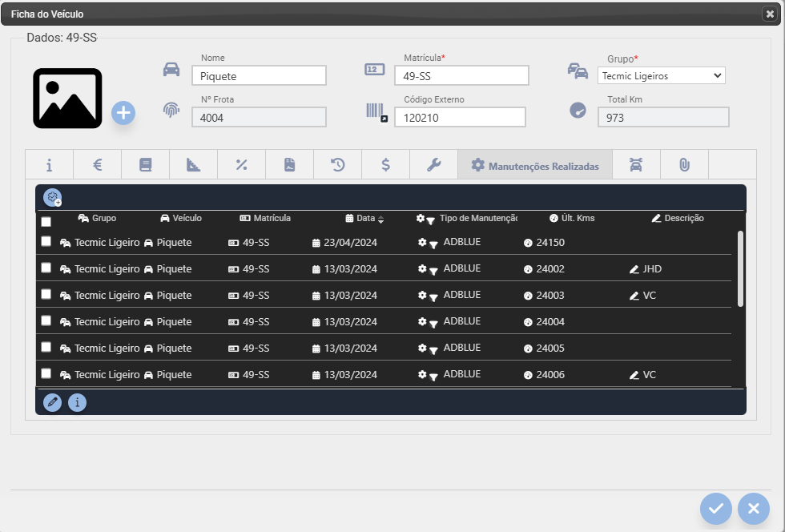This screenshot has height=532, width=785.
Task: Open the ruler triangle measurements tab
Action: coord(194,164)
